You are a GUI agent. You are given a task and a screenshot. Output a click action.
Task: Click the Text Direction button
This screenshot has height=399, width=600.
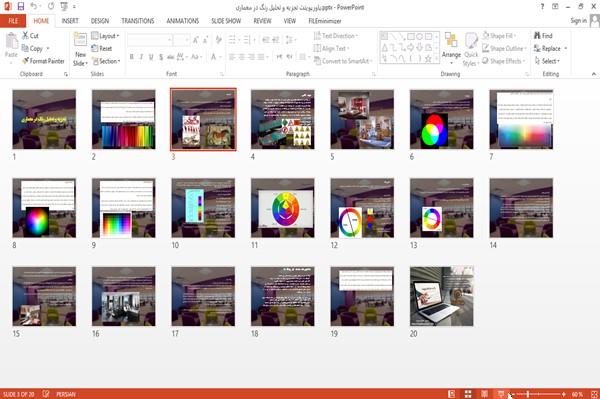[x=336, y=36]
